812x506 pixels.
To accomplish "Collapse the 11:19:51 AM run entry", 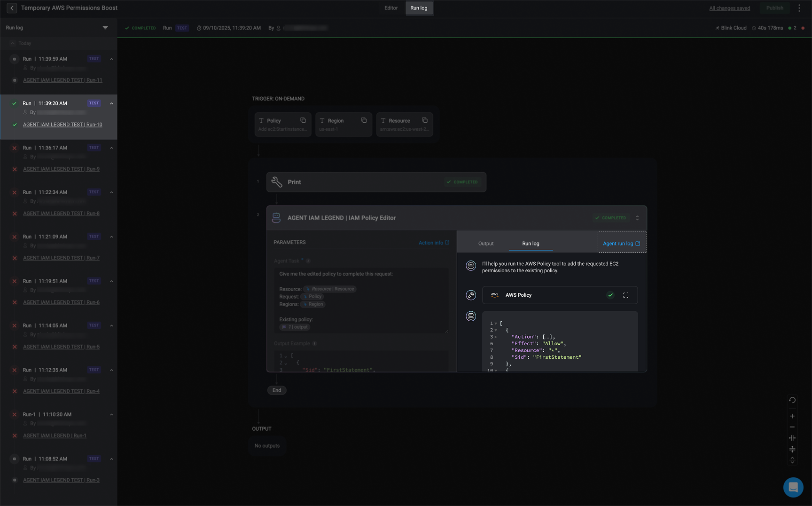I will pyautogui.click(x=111, y=281).
